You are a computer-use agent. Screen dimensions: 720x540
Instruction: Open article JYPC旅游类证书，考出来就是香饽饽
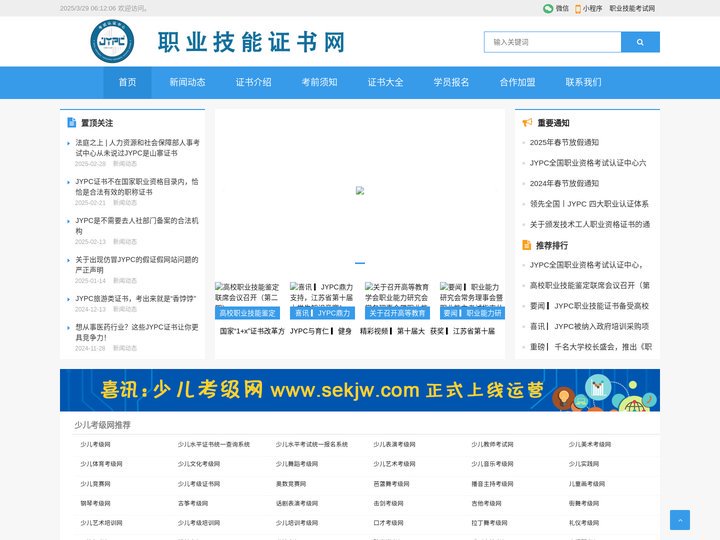[136, 298]
